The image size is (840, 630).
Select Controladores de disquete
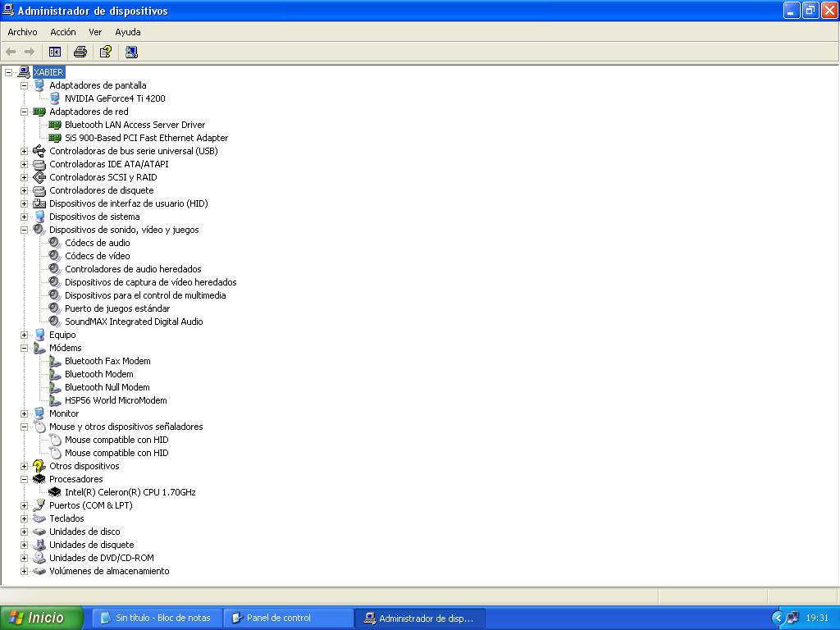(x=101, y=190)
